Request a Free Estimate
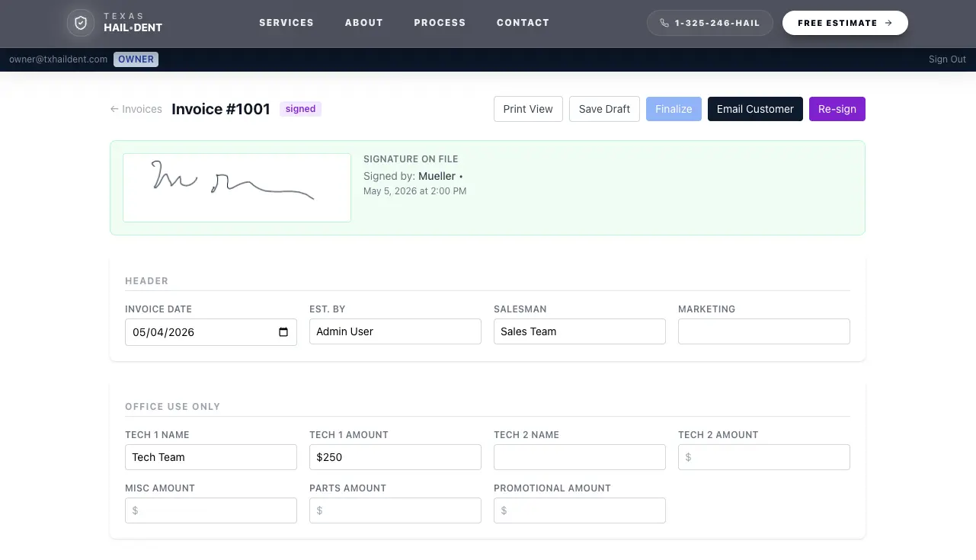This screenshot has height=560, width=976. point(845,23)
